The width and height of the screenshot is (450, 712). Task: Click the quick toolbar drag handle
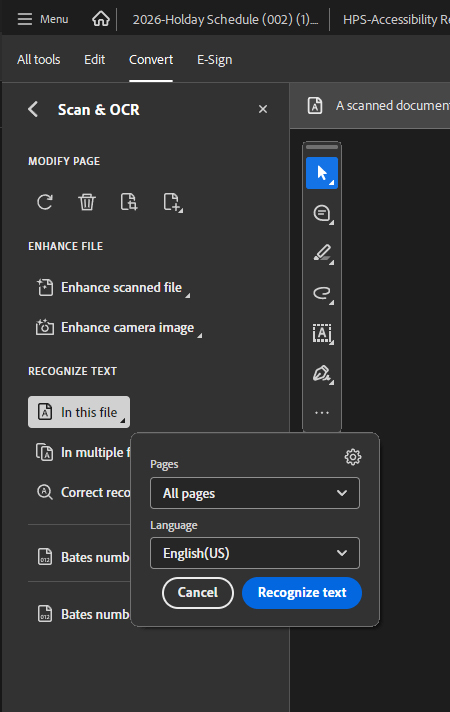point(322,147)
